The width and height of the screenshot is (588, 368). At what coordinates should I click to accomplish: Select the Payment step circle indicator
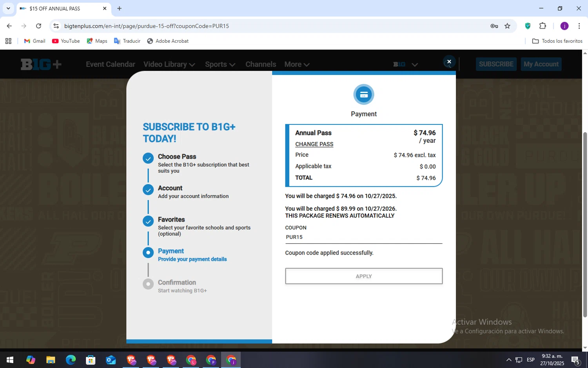[148, 253]
